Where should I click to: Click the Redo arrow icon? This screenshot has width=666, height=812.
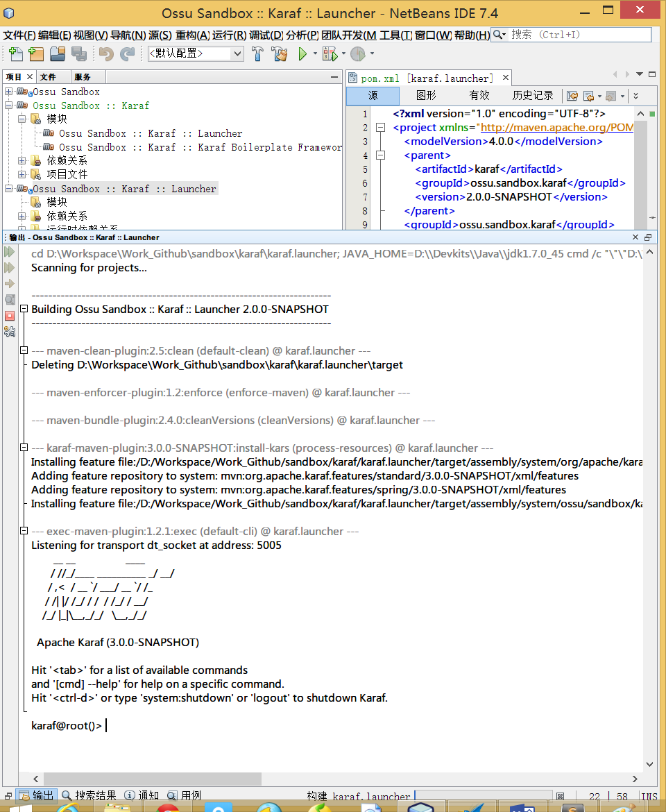(x=127, y=53)
